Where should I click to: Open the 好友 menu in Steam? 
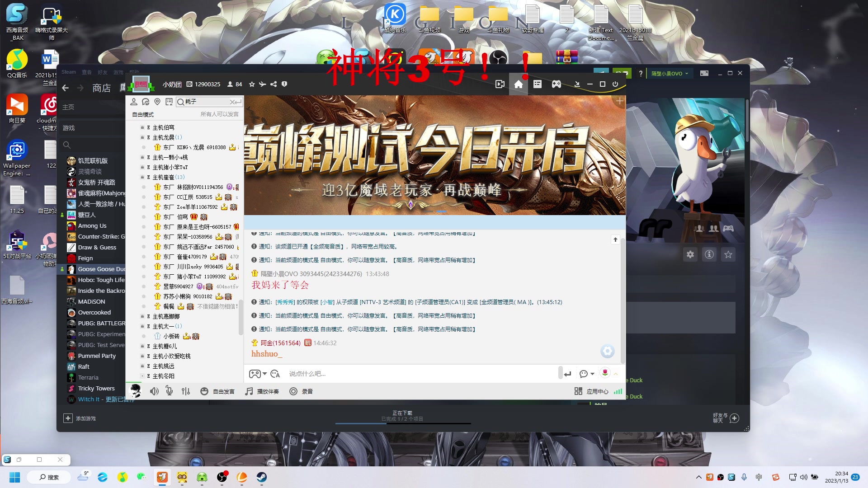click(103, 72)
